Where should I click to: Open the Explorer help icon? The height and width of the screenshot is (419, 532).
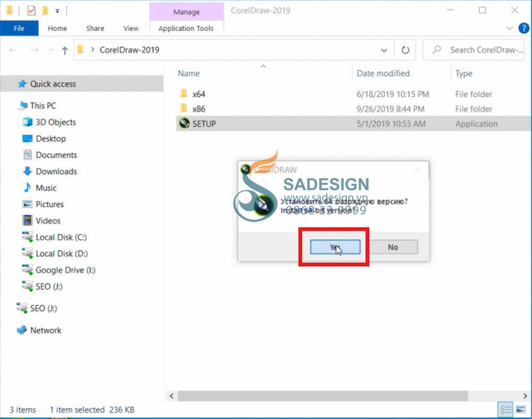523,28
